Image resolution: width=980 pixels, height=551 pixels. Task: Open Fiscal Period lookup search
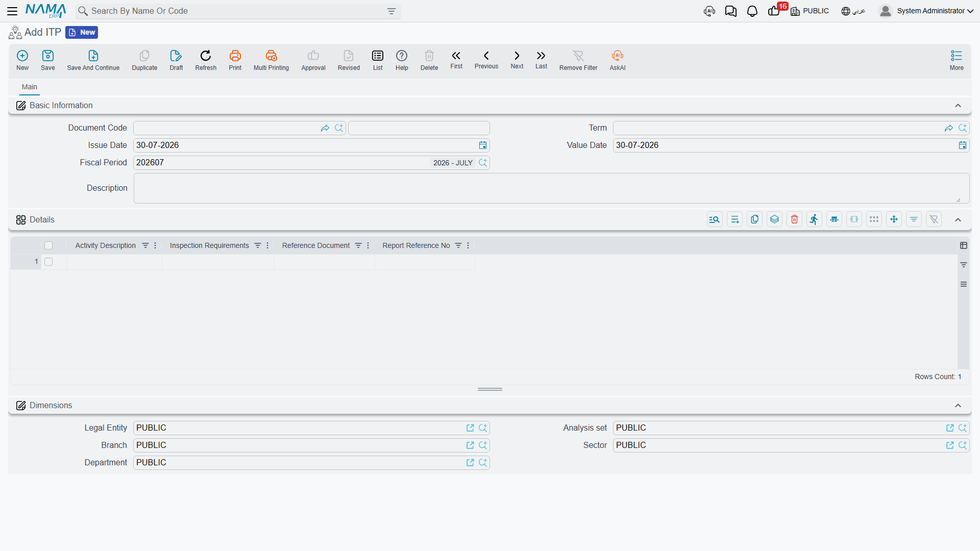pyautogui.click(x=483, y=163)
